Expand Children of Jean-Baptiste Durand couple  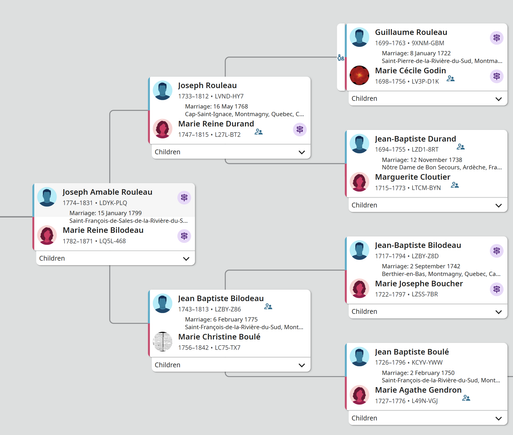point(428,205)
